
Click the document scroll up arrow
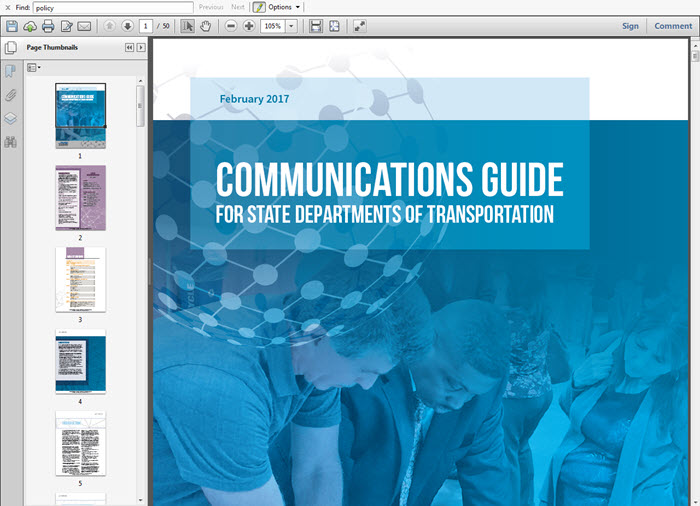coord(695,46)
